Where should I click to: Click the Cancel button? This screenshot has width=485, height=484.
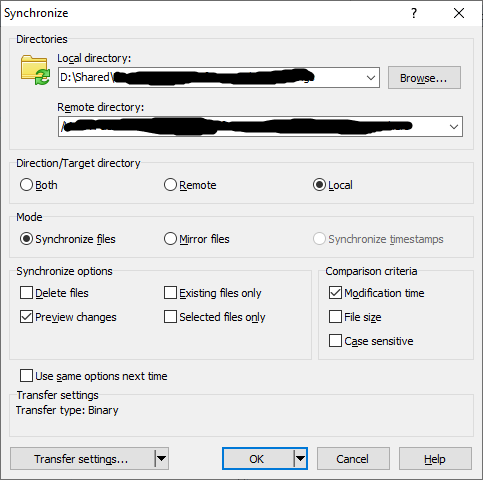pyautogui.click(x=353, y=459)
